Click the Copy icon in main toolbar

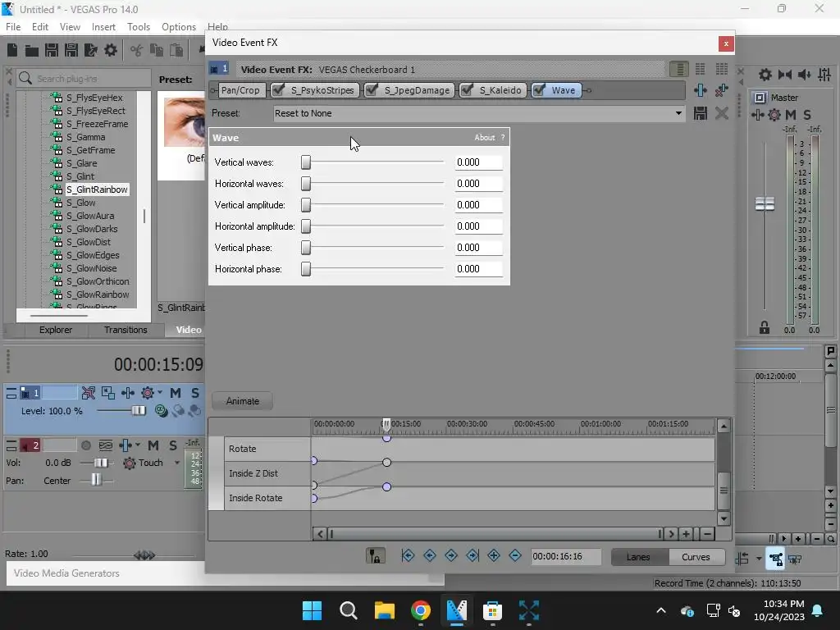(x=157, y=50)
